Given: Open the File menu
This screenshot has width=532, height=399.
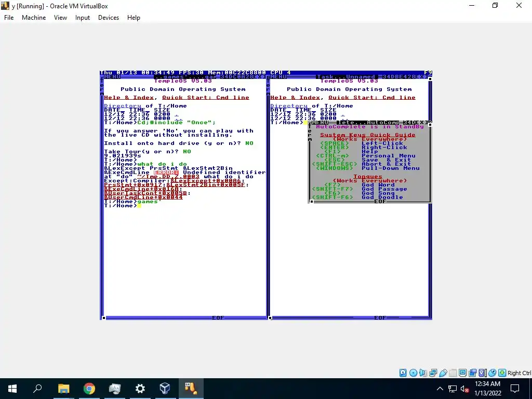Looking at the screenshot, I should pos(9,18).
